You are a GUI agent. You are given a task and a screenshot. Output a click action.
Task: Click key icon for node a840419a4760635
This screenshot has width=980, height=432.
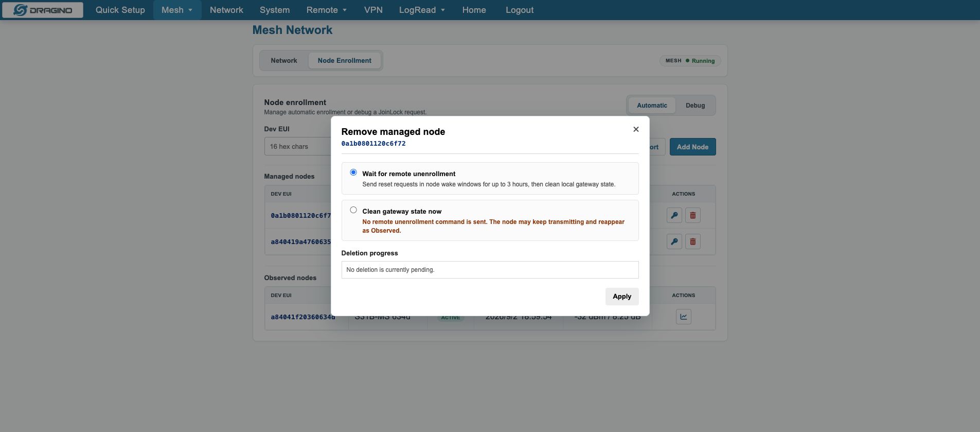[674, 241]
